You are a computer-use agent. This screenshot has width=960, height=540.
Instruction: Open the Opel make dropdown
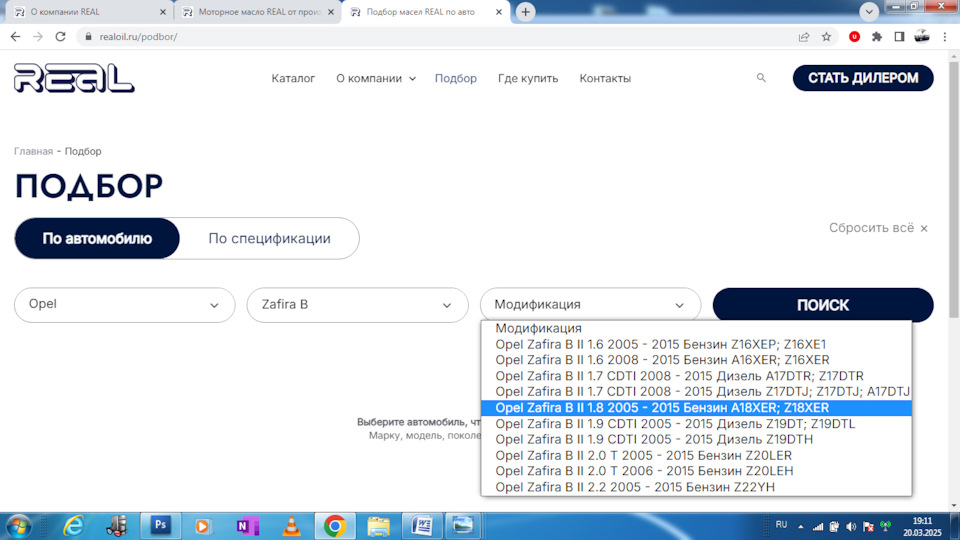[124, 305]
